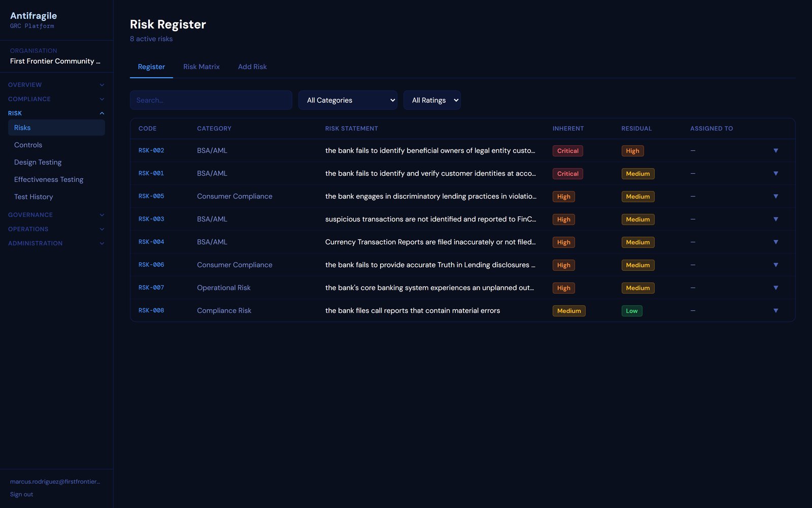This screenshot has width=812, height=508.
Task: Expand the Operations sidebar section
Action: (56, 229)
